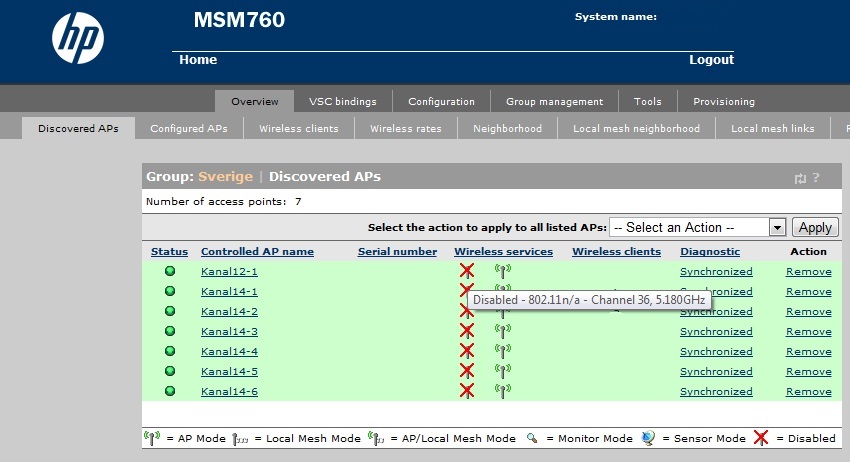Select the Discovered APs sub-tab

point(78,129)
